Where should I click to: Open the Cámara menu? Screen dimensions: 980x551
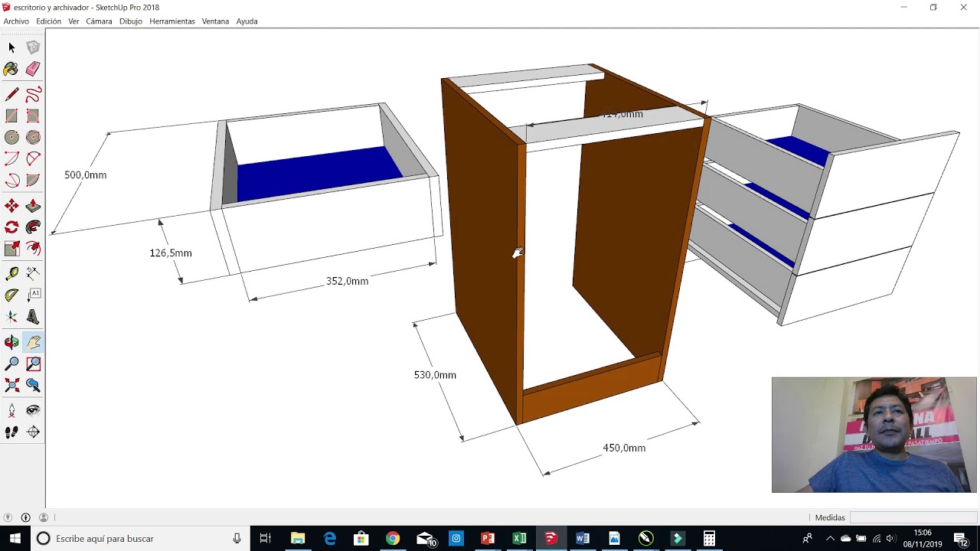(99, 21)
